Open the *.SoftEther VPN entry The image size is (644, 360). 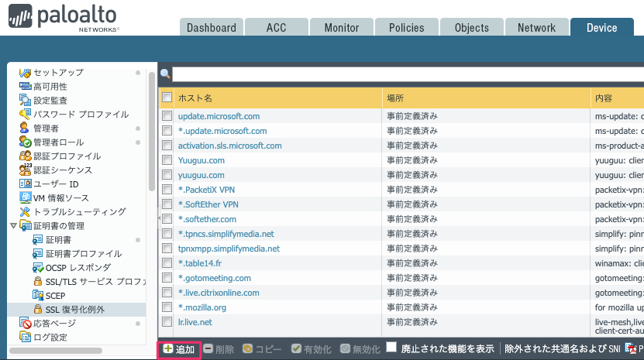click(x=208, y=204)
